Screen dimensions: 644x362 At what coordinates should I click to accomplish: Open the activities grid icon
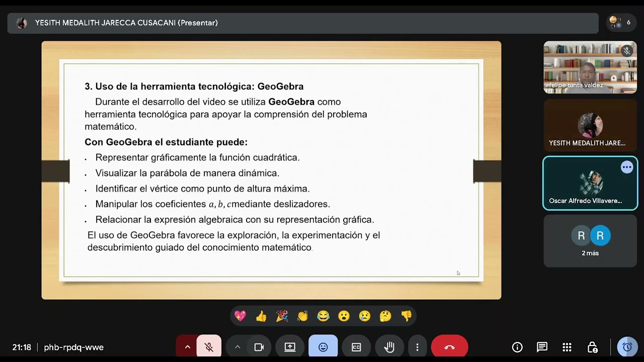[x=567, y=347]
